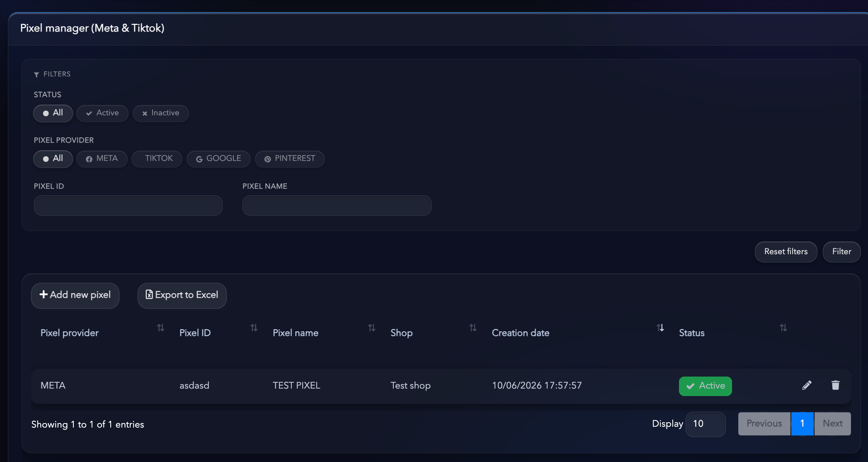Click the Showing 1 to 1 of 1 entries text

coord(88,425)
